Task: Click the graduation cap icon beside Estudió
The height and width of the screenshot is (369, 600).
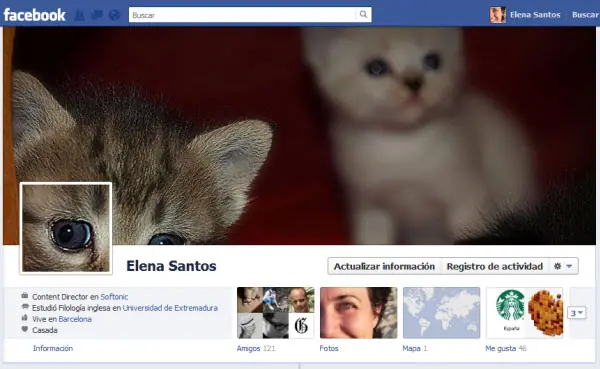Action: [x=25, y=307]
